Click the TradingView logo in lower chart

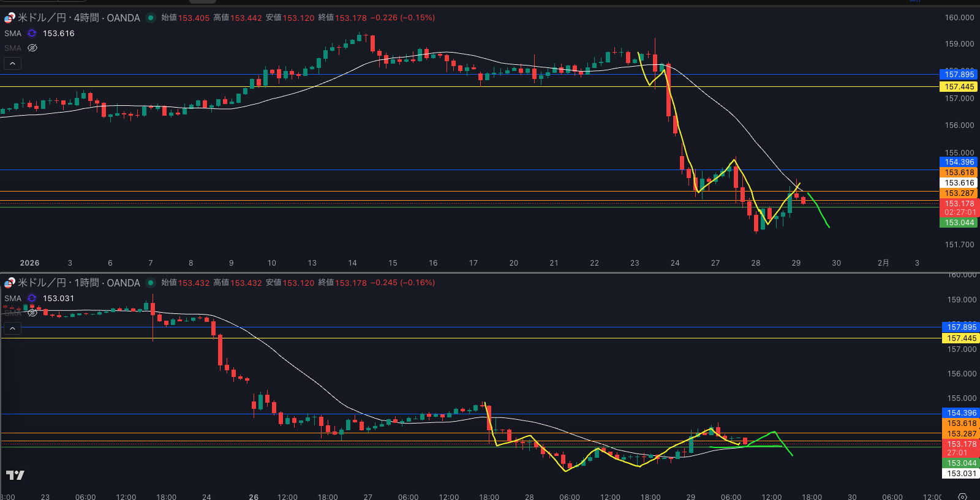tap(15, 475)
